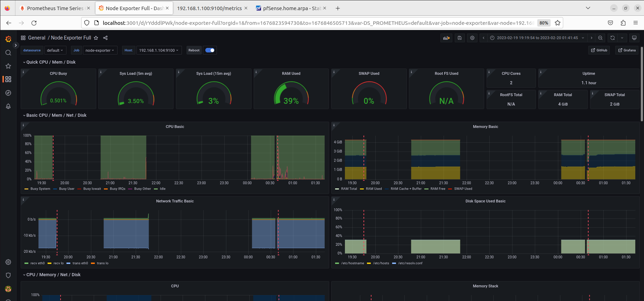This screenshot has height=301, width=644.
Task: Open the Host 192.168.1.104:9100 dropdown
Action: click(x=159, y=50)
